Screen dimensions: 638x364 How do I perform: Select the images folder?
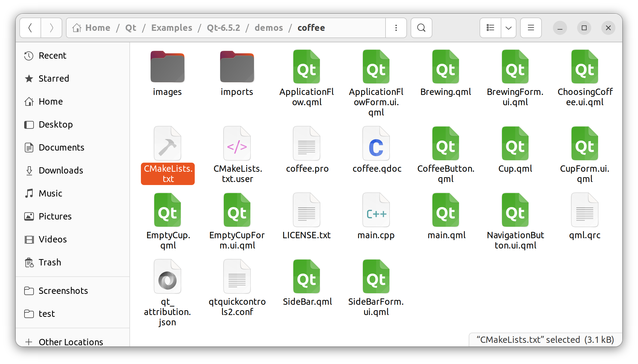(167, 67)
